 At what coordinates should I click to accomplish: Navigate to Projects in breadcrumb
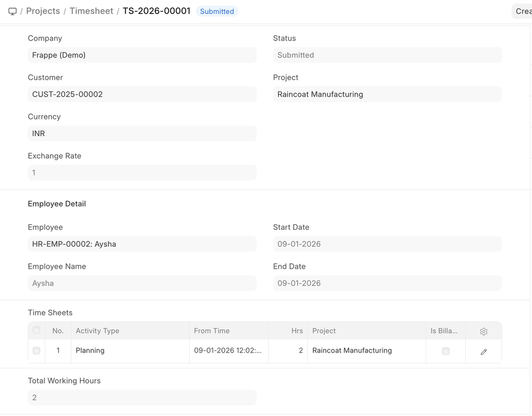point(43,11)
